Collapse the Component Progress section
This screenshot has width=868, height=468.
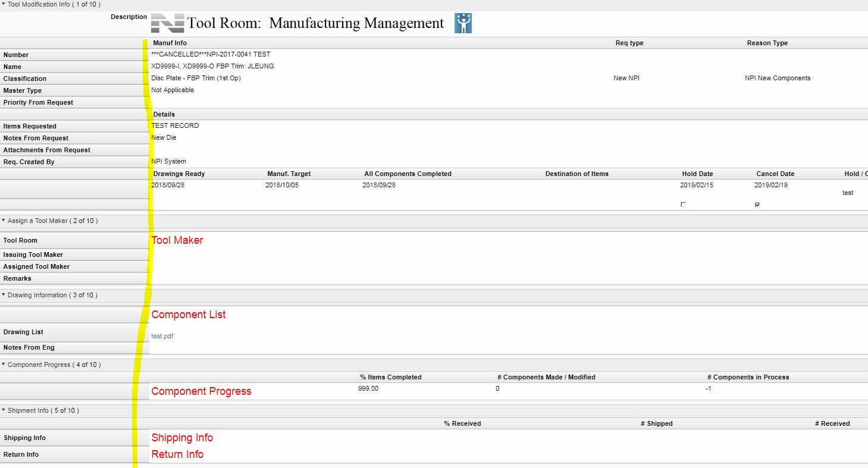point(5,364)
